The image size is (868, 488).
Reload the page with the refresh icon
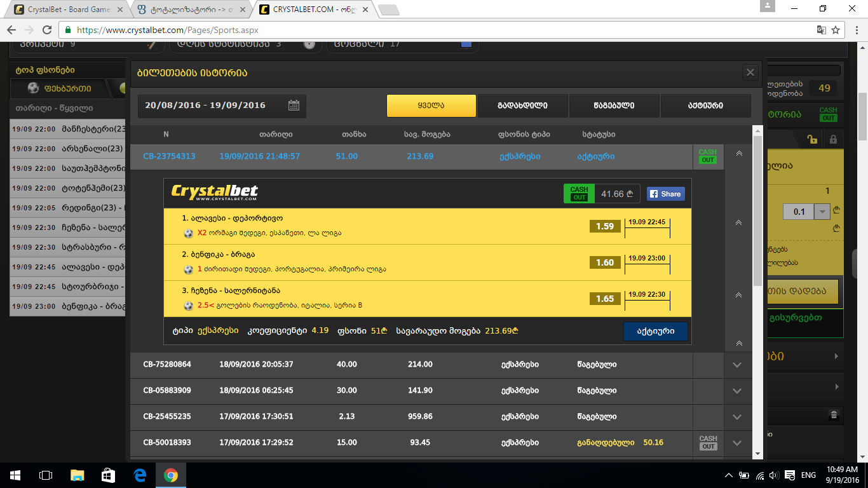click(x=47, y=30)
